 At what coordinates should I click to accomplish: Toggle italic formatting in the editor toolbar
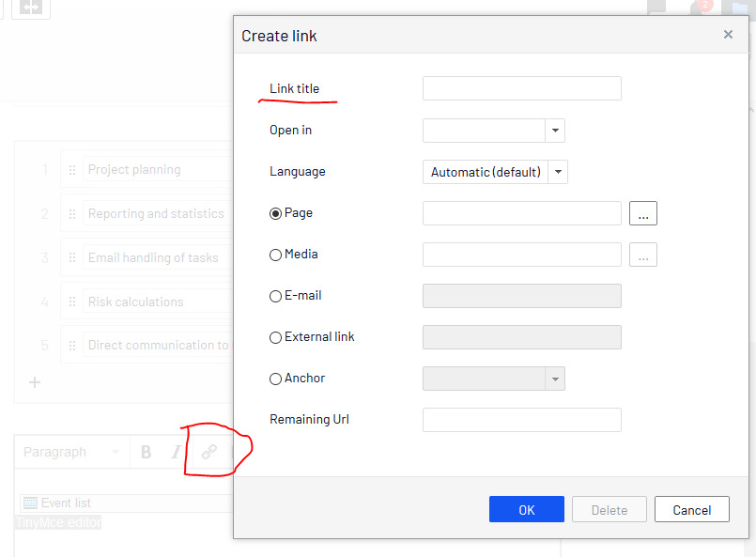click(175, 452)
